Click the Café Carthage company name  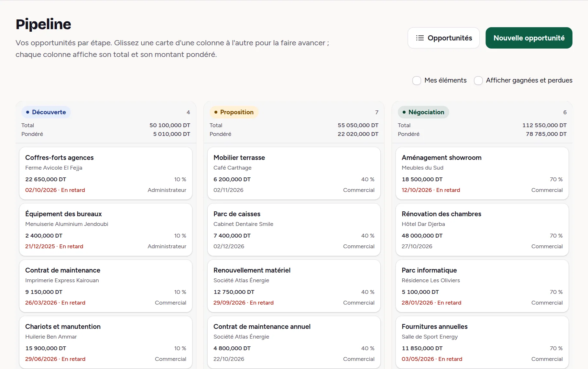tap(232, 168)
